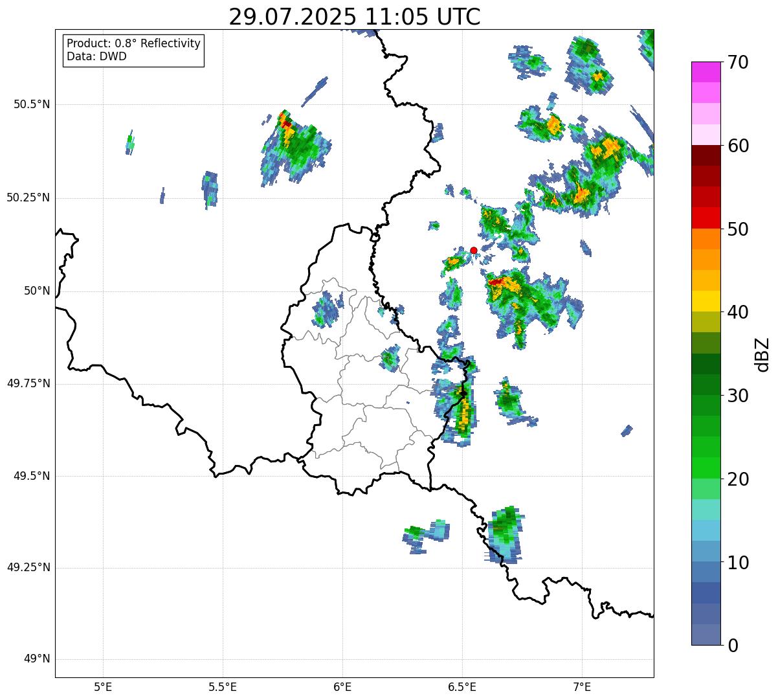Click the red location marker dot
The image size is (778, 700).
click(474, 250)
